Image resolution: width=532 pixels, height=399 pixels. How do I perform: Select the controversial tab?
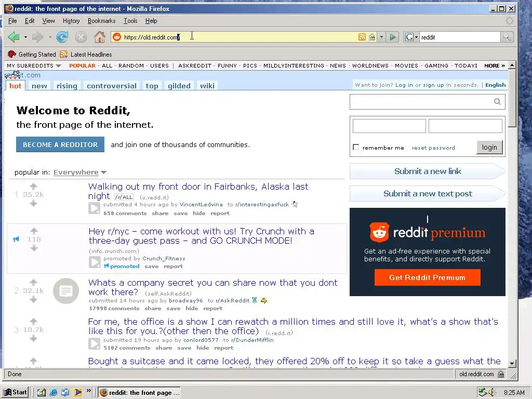pos(112,86)
